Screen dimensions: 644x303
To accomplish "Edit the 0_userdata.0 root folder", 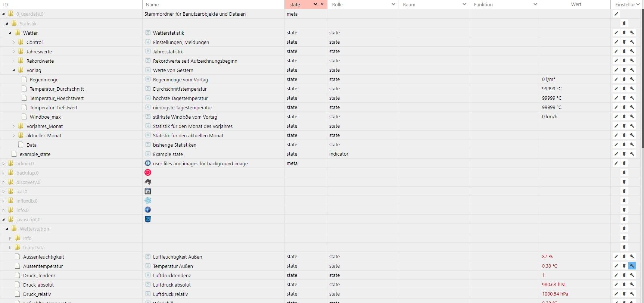I will (x=616, y=14).
